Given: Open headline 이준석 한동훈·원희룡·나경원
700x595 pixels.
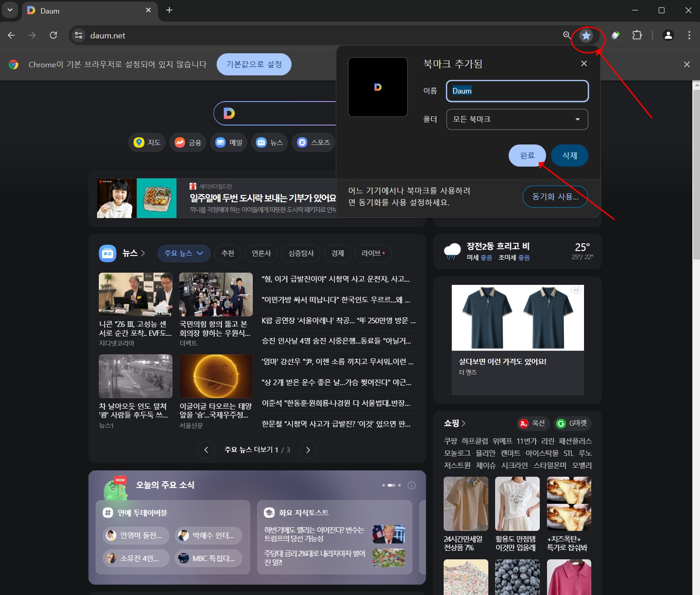Looking at the screenshot, I should (336, 403).
